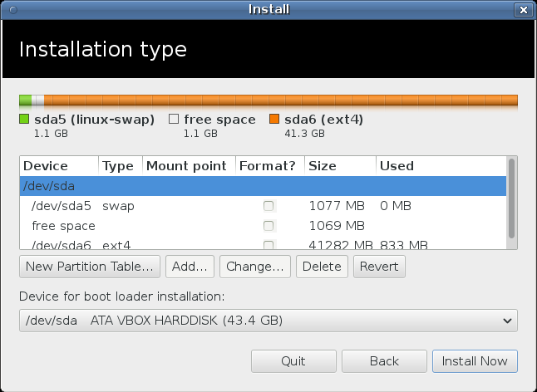Go Back to previous step
The image size is (537, 392).
(x=384, y=361)
